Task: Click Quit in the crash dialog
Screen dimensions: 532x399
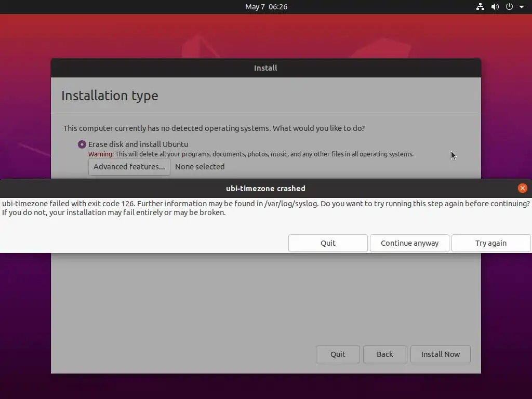Action: coord(328,243)
